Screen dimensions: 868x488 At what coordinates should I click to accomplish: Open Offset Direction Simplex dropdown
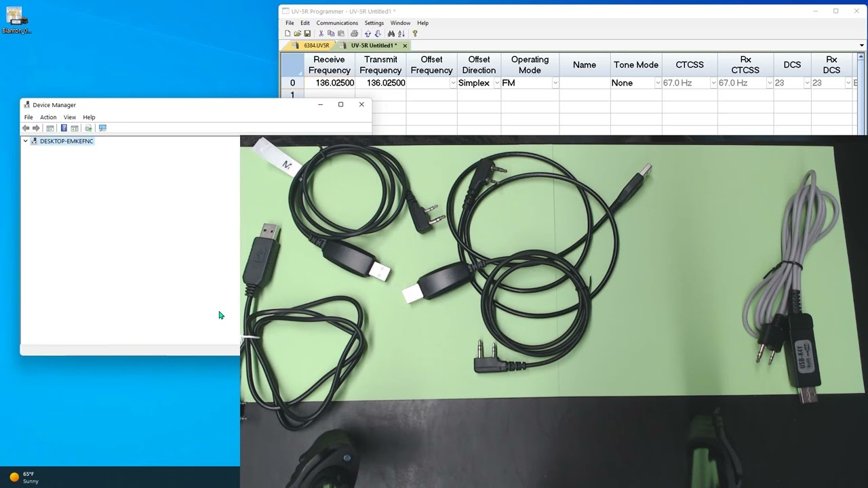(496, 83)
